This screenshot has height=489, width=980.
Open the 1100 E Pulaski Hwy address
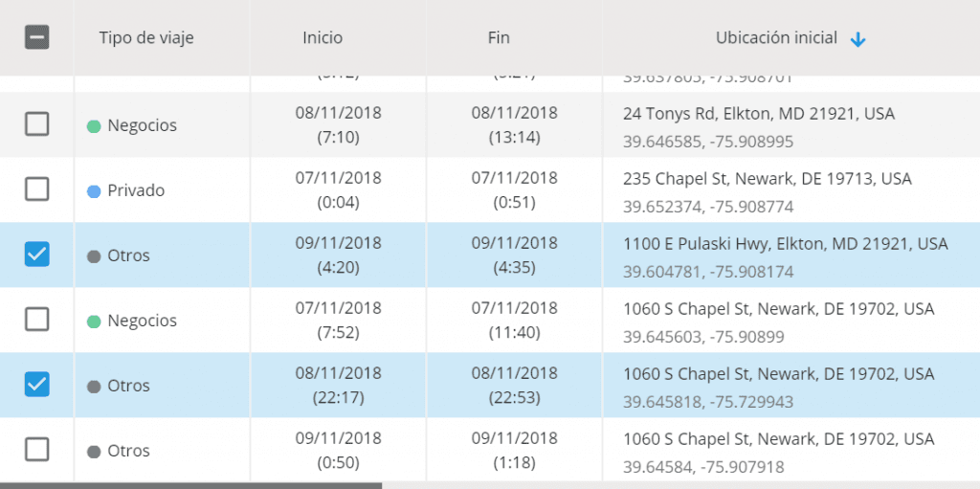click(786, 245)
